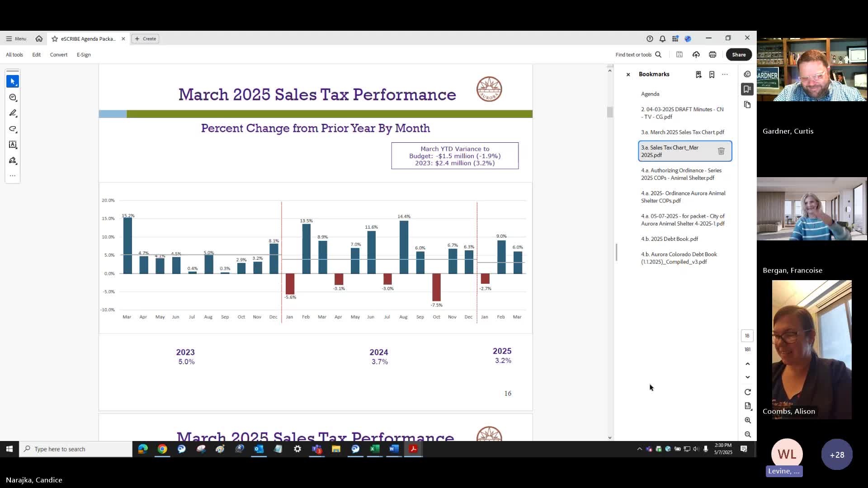Delete the Sales Tax Chart_Mar bookmark

tap(721, 151)
